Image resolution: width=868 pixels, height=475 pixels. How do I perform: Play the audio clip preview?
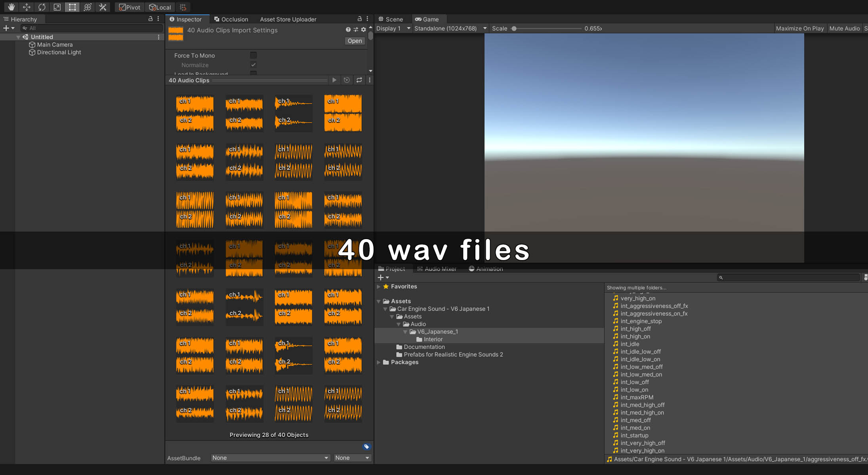coord(334,80)
